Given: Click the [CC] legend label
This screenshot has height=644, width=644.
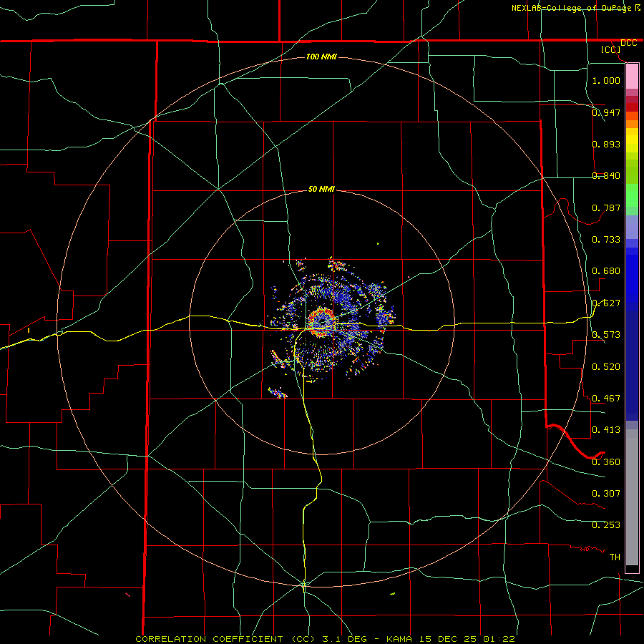Looking at the screenshot, I should [x=610, y=49].
